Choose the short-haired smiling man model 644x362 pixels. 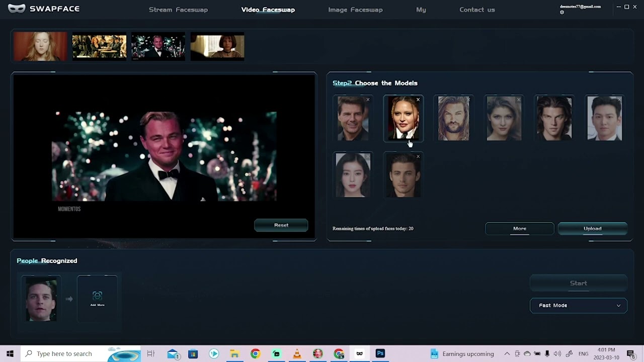coord(353,119)
